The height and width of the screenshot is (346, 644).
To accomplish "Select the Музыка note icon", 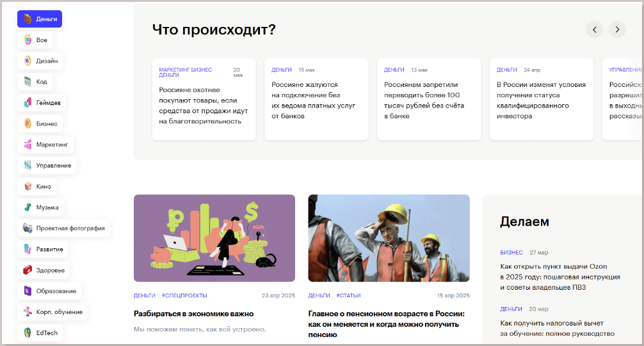I will pos(28,207).
